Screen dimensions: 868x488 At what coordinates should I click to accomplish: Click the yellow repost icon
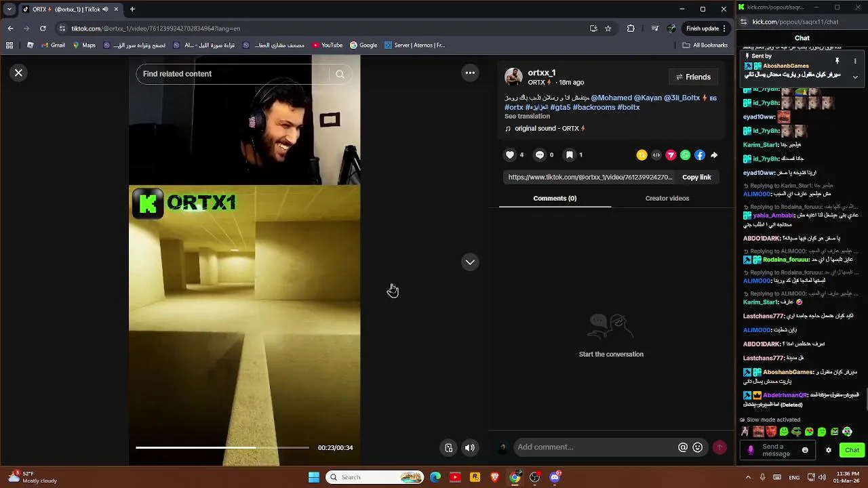pos(642,155)
